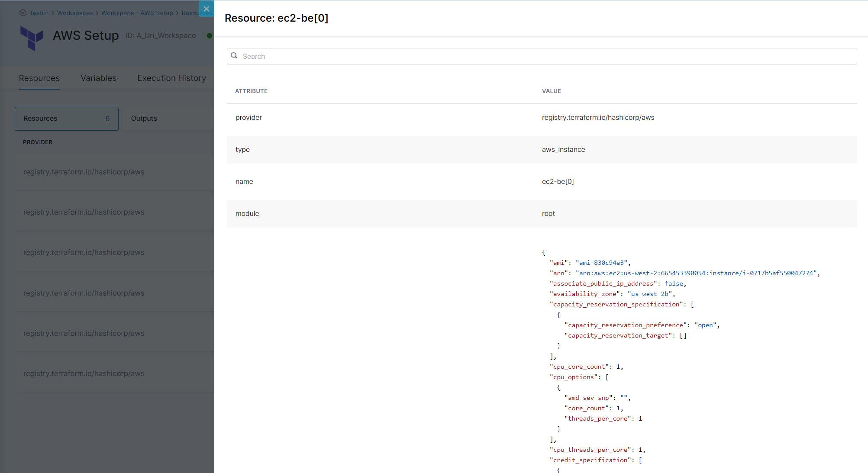
Task: Select first hashicorp/aws provider row
Action: point(84,172)
